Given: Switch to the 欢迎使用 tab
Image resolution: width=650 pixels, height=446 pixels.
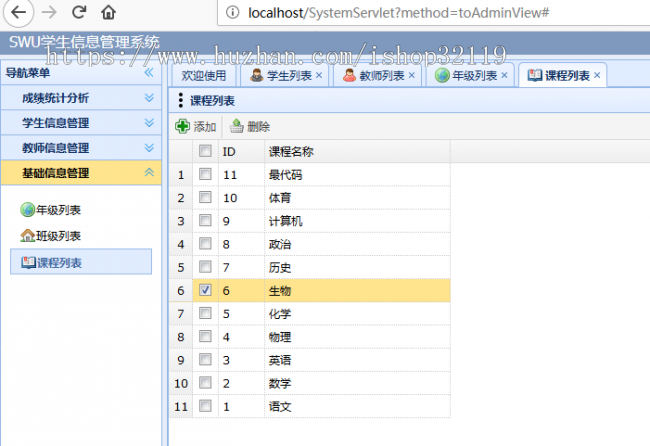Looking at the screenshot, I should 204,75.
